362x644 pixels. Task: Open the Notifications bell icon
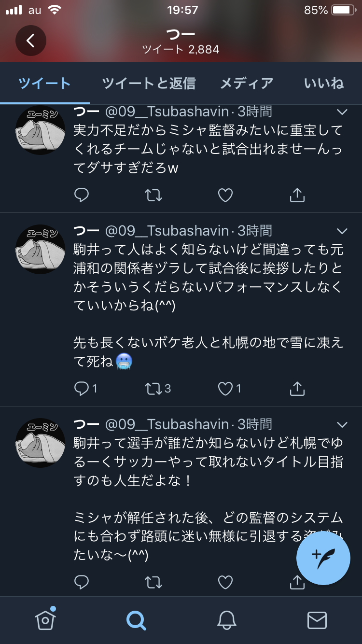(226, 620)
